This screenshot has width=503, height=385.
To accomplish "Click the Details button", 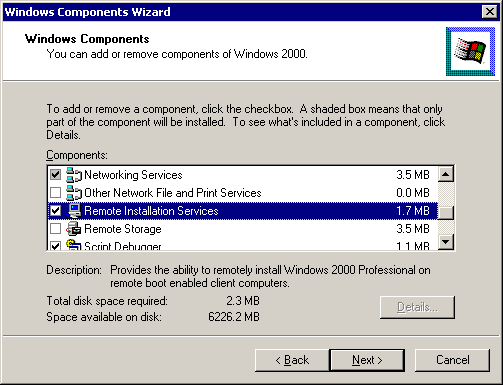I will coord(417,307).
